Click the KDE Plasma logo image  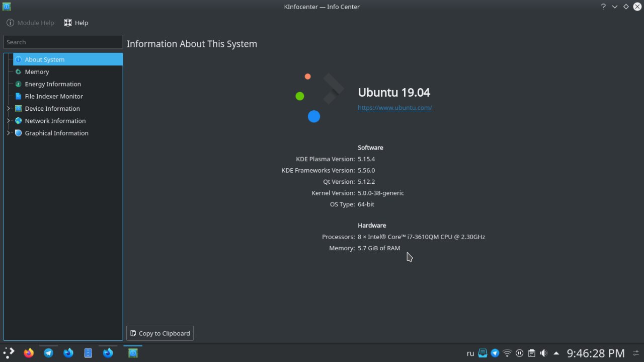pyautogui.click(x=319, y=98)
